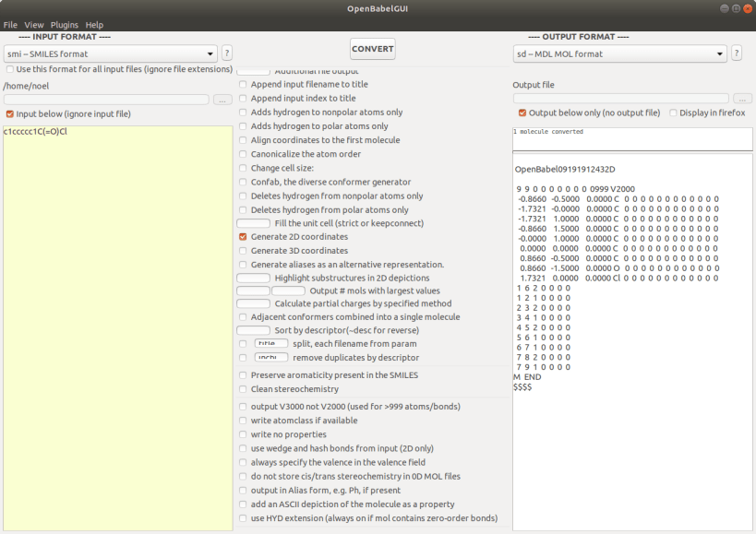Click the second 'Output # mols with largest values' field

(x=288, y=291)
